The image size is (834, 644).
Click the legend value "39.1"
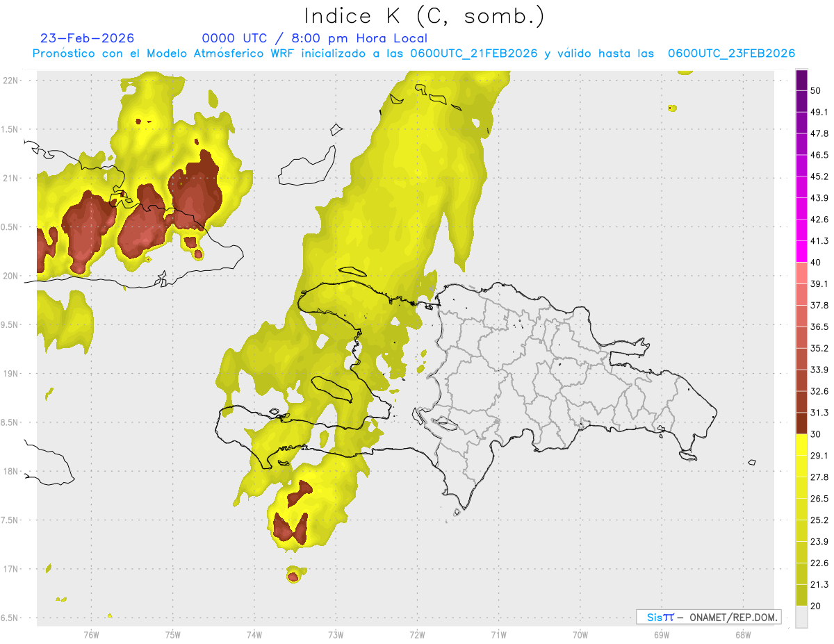(x=819, y=284)
